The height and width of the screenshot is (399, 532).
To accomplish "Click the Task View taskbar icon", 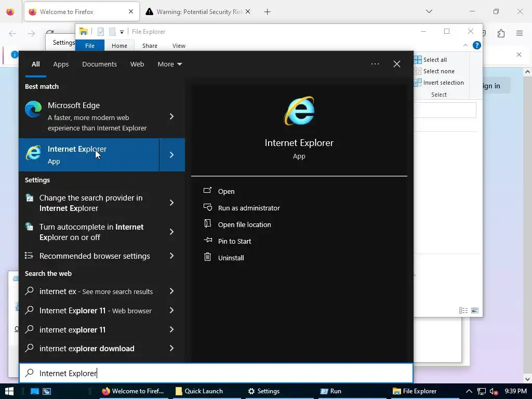I will click(46, 391).
